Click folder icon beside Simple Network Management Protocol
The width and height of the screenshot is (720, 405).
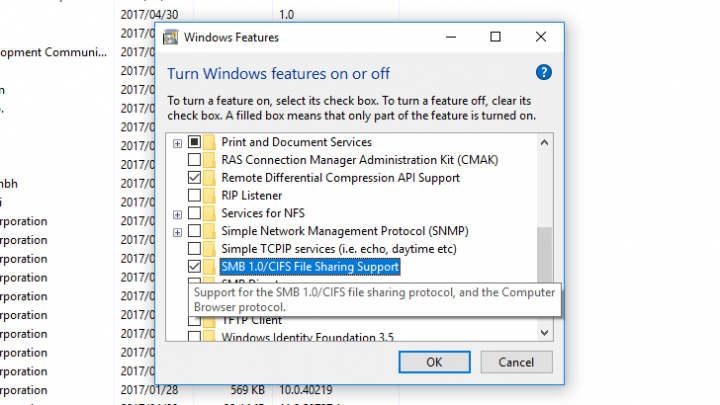[209, 231]
